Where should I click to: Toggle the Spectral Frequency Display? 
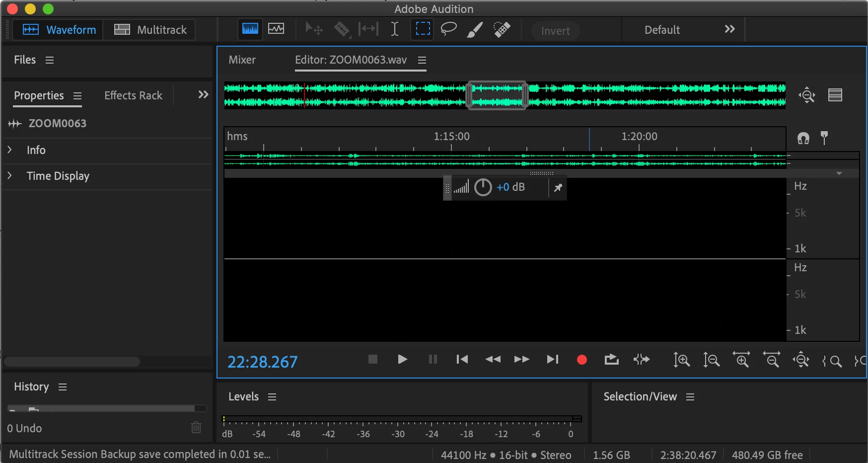pos(250,29)
